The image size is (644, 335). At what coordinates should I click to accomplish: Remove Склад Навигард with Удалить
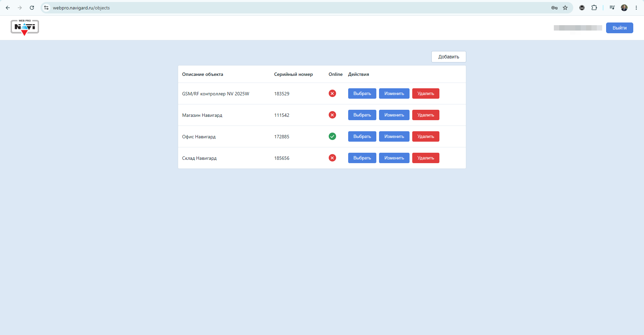click(426, 158)
